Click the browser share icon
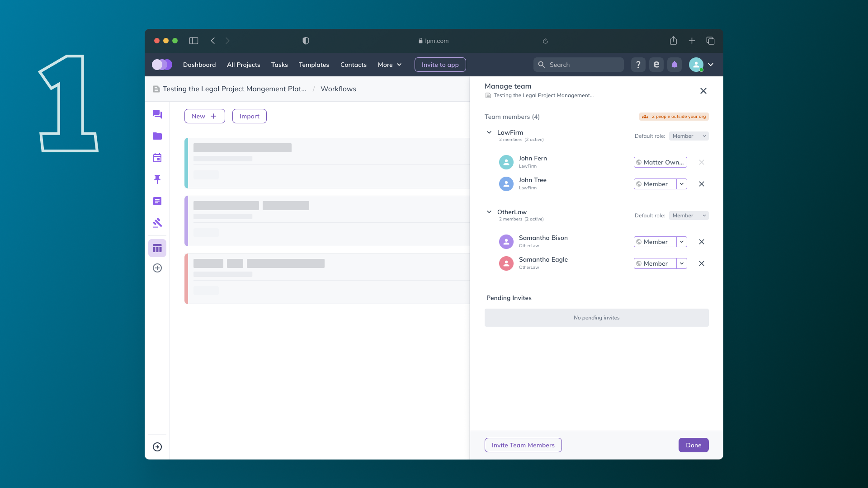The image size is (868, 488). (673, 41)
